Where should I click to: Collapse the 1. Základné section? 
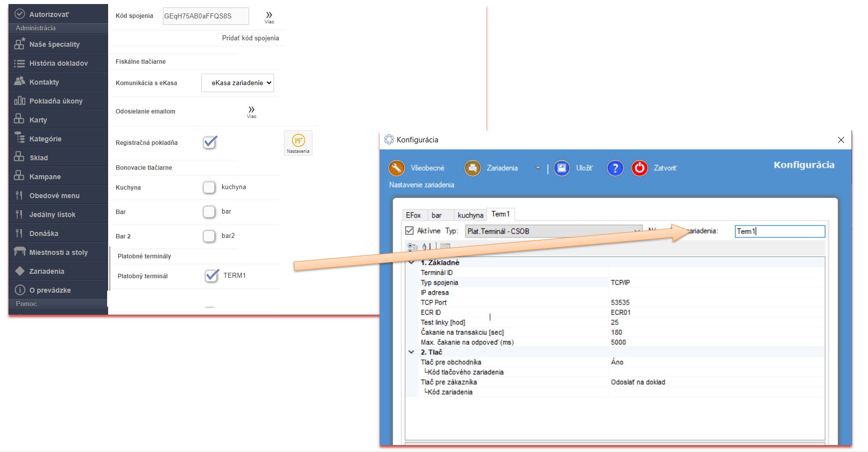(x=412, y=262)
